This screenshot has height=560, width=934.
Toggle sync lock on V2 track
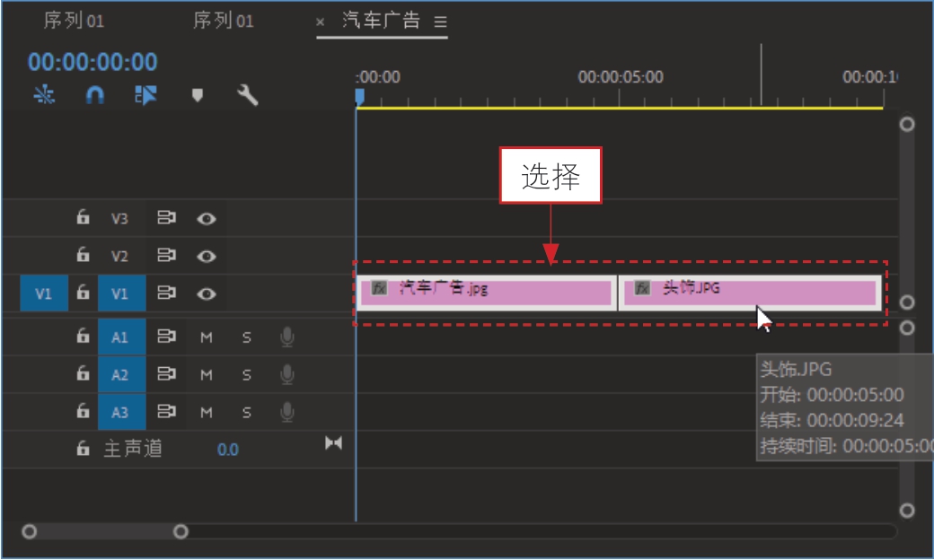tap(166, 255)
